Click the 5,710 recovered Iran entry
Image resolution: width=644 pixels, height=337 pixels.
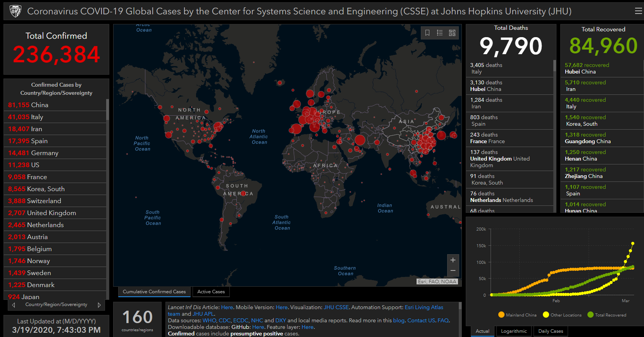click(602, 86)
